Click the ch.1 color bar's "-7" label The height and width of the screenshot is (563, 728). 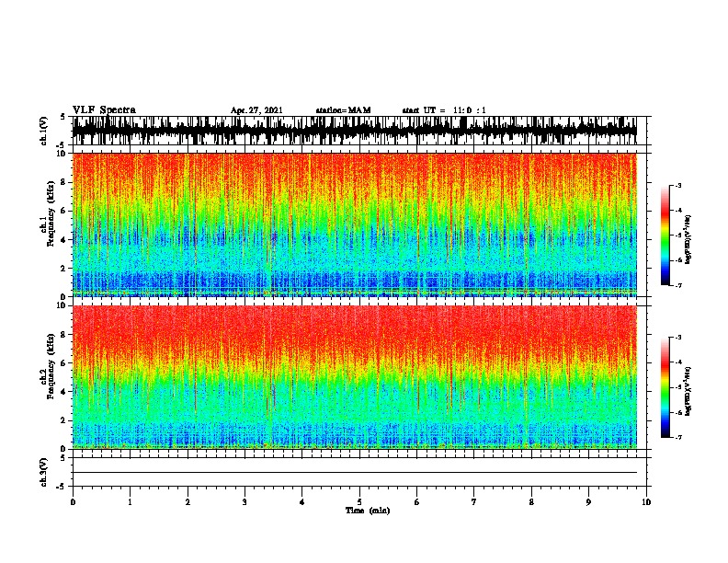[x=678, y=285]
